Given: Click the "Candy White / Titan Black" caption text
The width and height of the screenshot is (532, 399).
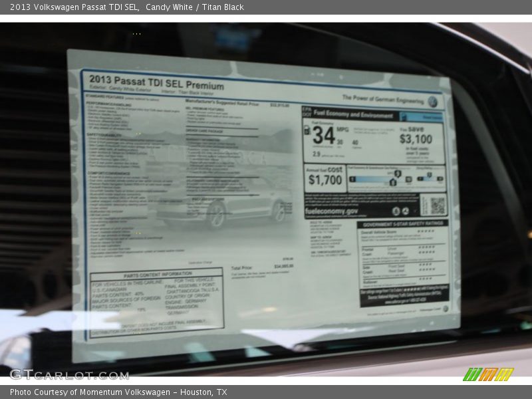Looking at the screenshot, I should [x=195, y=7].
